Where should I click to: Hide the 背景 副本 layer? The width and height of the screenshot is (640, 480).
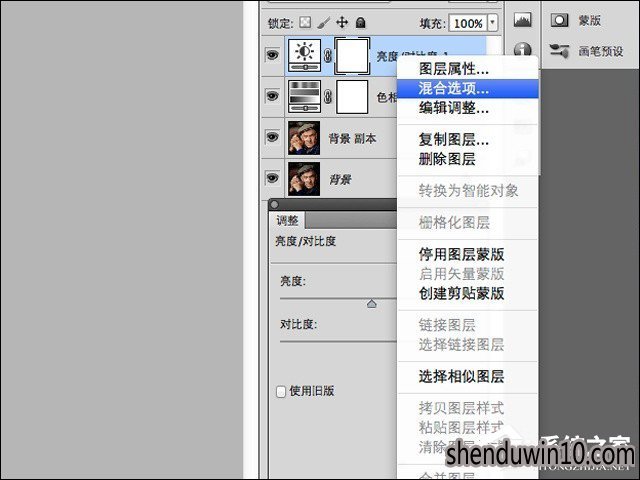click(272, 137)
